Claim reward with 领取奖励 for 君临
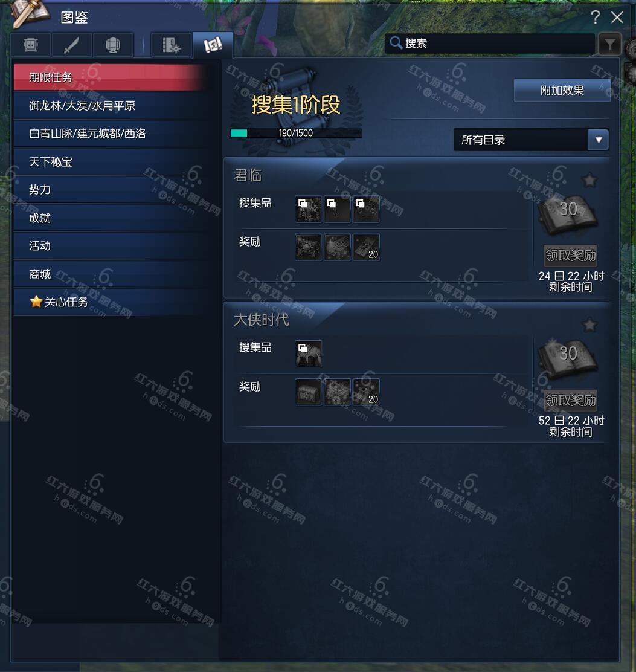 click(x=571, y=256)
